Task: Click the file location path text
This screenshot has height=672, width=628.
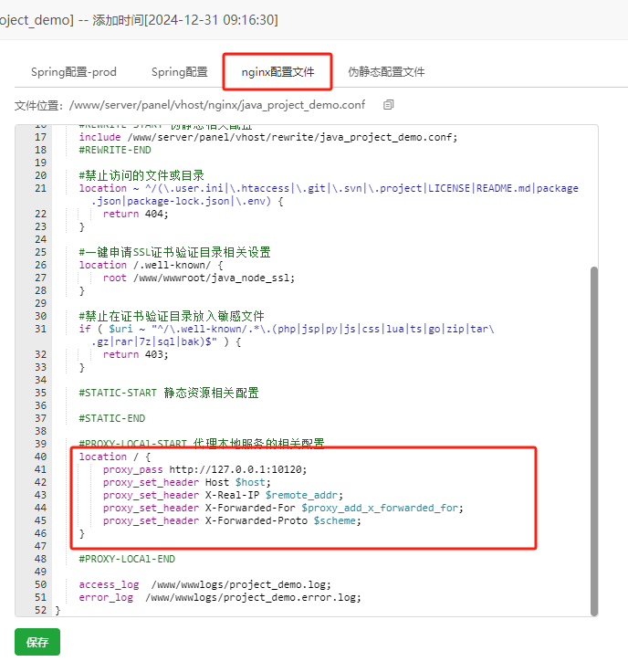Action: [217, 105]
